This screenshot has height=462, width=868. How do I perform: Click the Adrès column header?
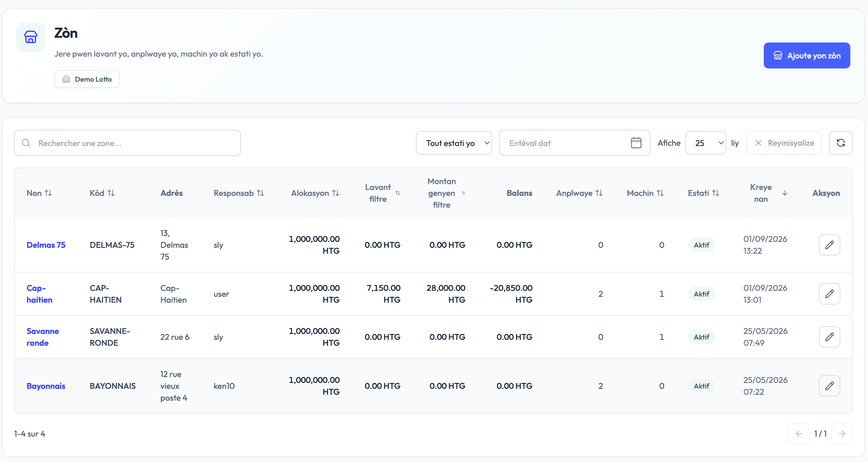(172, 193)
